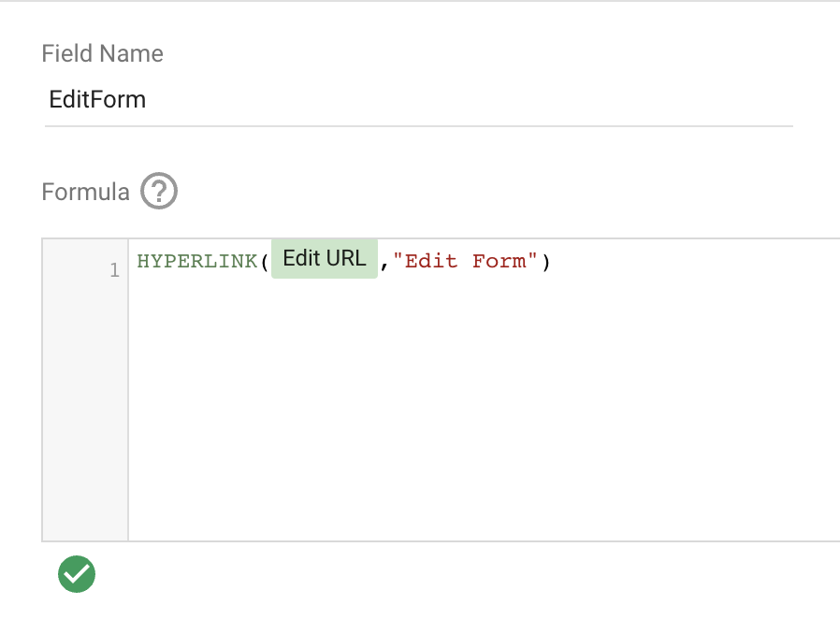Viewport: 840px width, 619px height.
Task: Click the comma after the Edit URL chip
Action: click(384, 264)
